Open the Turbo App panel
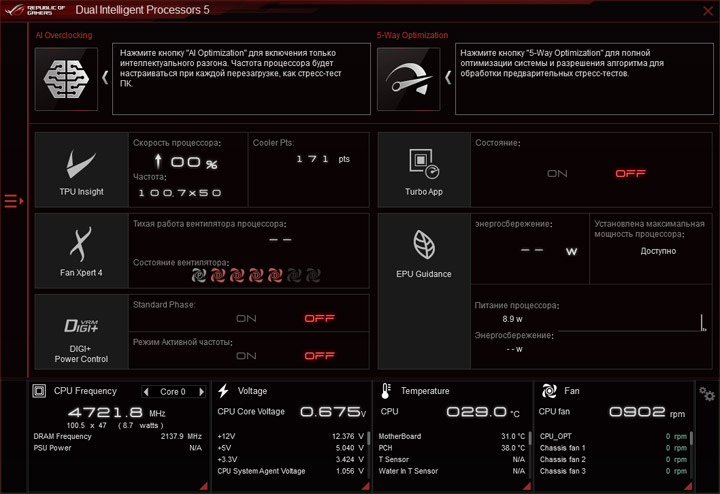This screenshot has width=720, height=494. click(x=424, y=170)
